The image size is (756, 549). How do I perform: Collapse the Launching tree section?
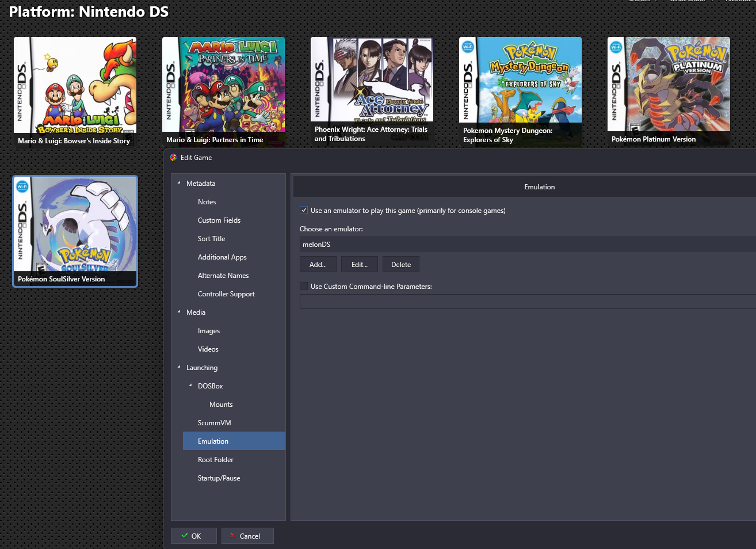tap(179, 367)
